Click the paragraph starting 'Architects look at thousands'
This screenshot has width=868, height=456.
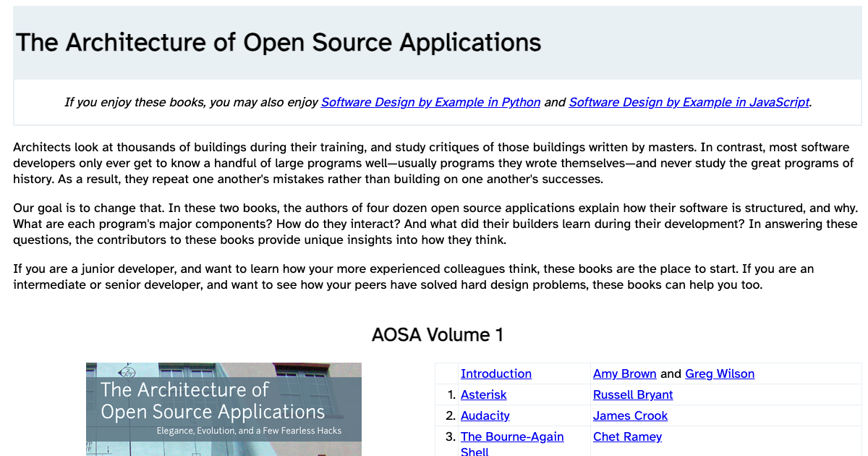438,163
